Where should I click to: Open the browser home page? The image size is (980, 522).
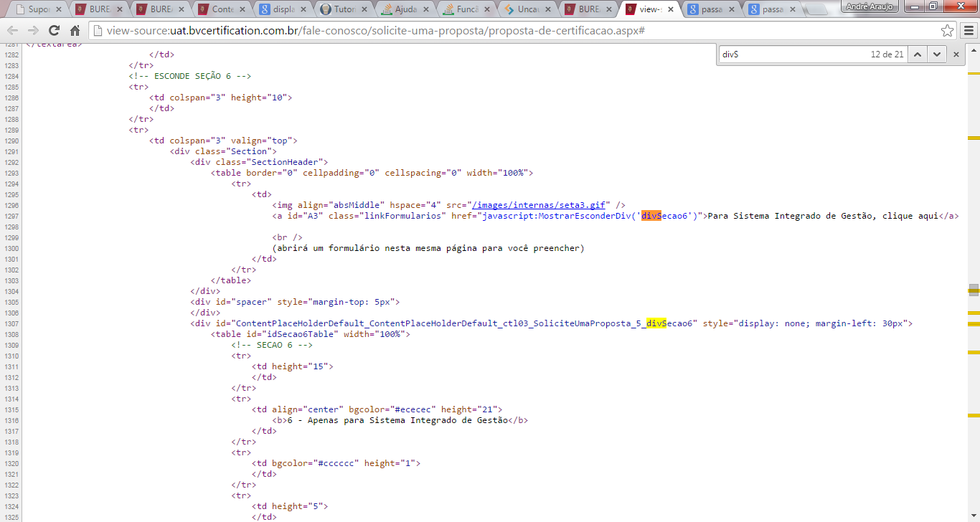tap(75, 31)
